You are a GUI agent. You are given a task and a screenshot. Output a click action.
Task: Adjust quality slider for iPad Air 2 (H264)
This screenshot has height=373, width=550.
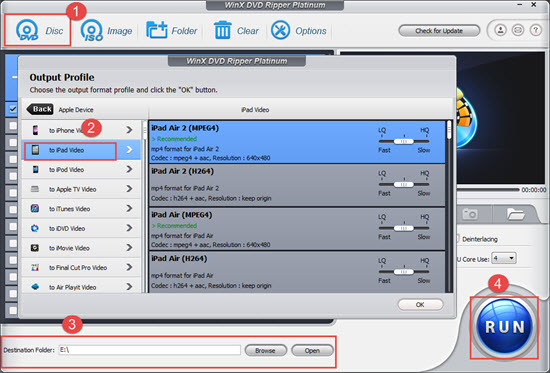pos(404,185)
